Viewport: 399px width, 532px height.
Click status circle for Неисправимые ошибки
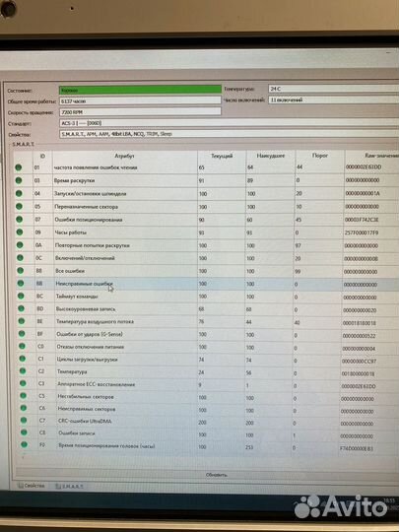(x=21, y=283)
